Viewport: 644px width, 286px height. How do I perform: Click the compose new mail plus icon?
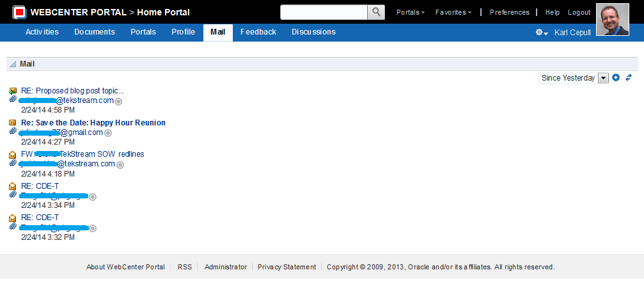click(x=616, y=77)
